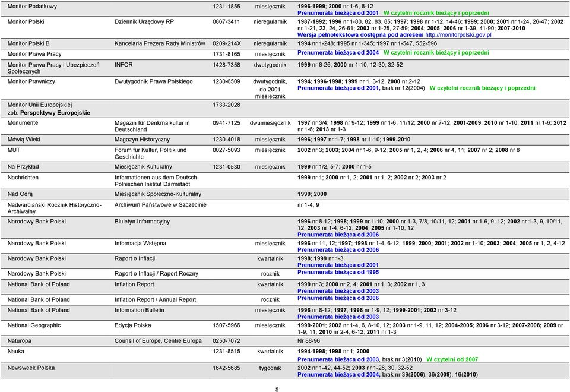Click "Magazin für Denkmalkultur in Deutschland"
The height and width of the screenshot is (392, 570).
tap(152, 126)
